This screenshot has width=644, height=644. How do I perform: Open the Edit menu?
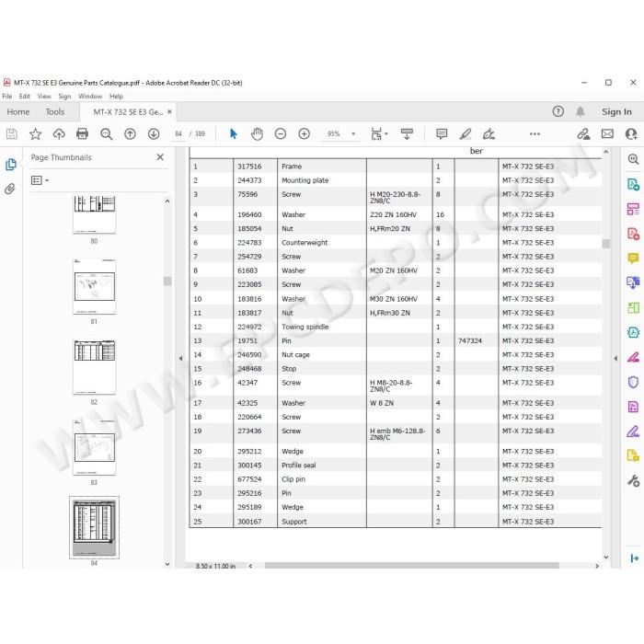tap(25, 96)
